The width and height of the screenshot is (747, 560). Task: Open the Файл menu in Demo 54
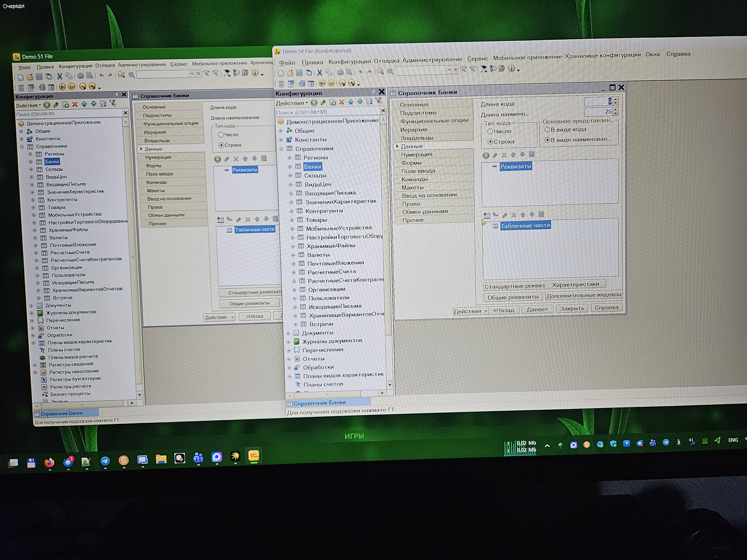coord(287,63)
